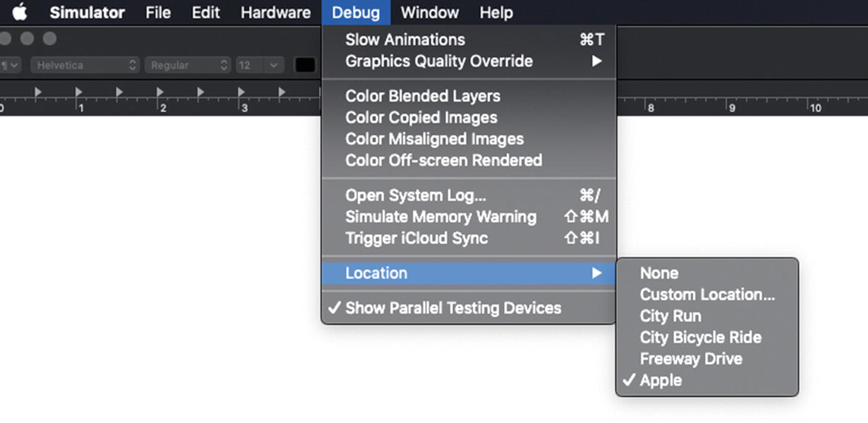Open the paragraph style dropdown
Image resolution: width=868 pixels, height=423 pixels.
(11, 65)
